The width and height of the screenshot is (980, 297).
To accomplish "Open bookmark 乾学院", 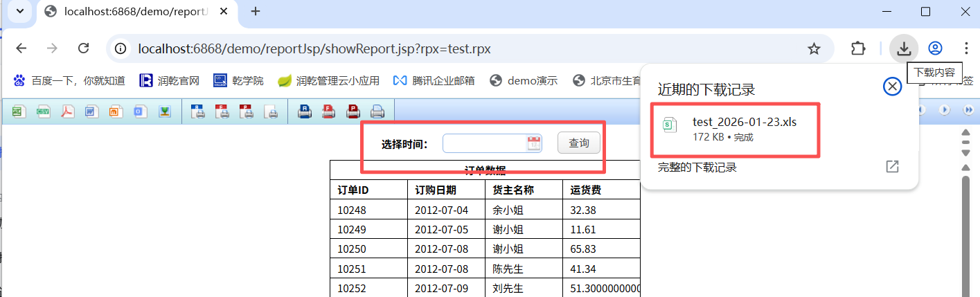I will 238,81.
